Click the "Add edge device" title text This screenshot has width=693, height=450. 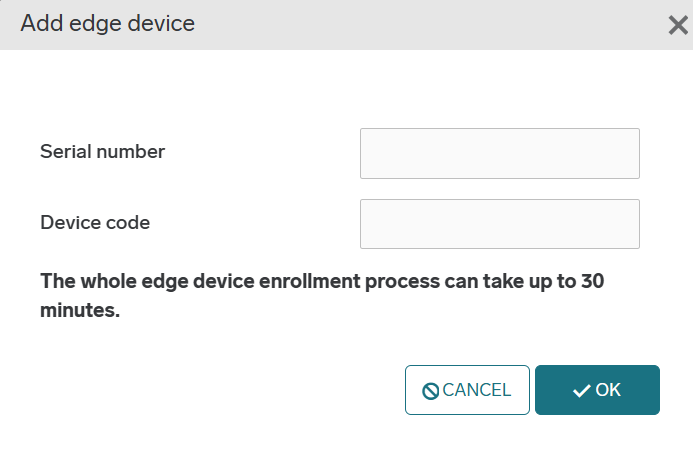107,23
